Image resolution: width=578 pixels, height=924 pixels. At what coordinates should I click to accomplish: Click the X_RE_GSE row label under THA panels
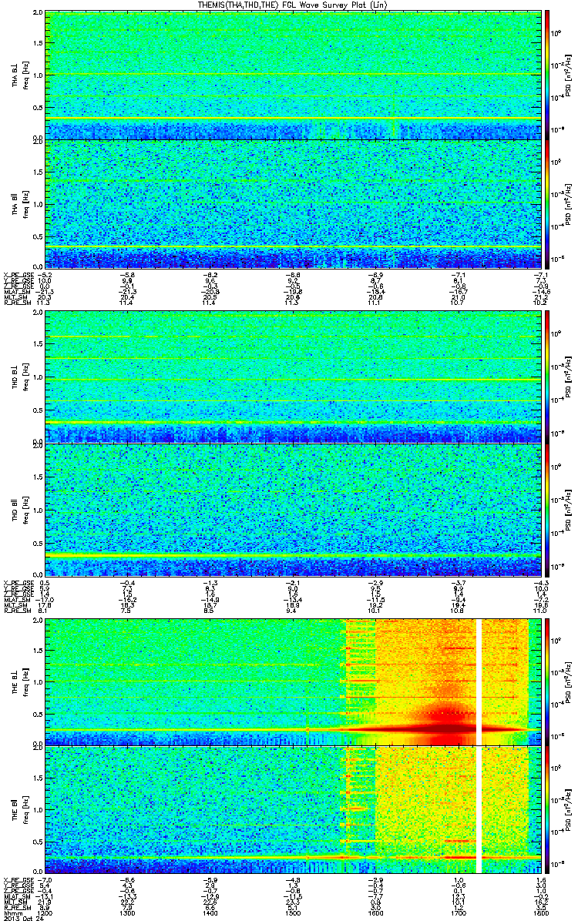click(16, 273)
